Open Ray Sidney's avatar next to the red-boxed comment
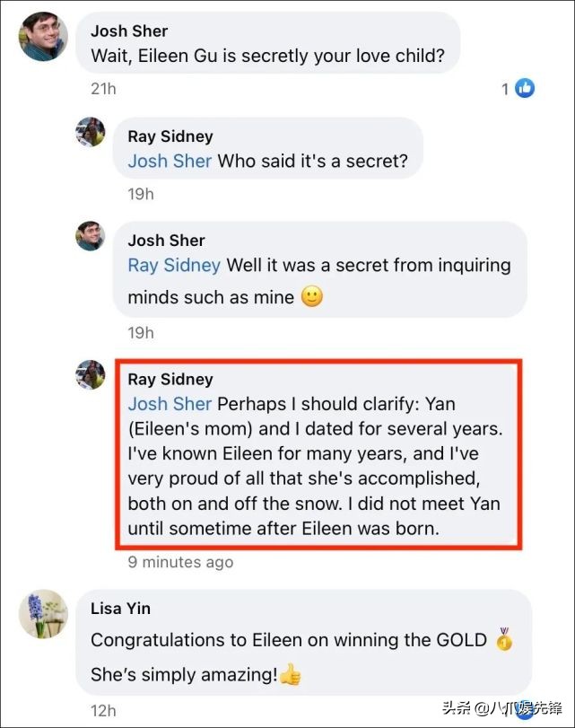Image resolution: width=575 pixels, height=728 pixels. [x=91, y=375]
